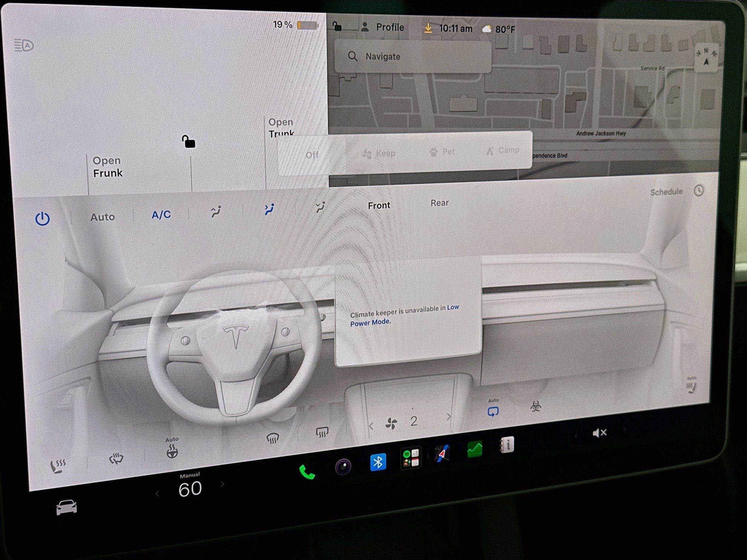Open the app launcher grid icon
This screenshot has width=747, height=560.
(411, 458)
